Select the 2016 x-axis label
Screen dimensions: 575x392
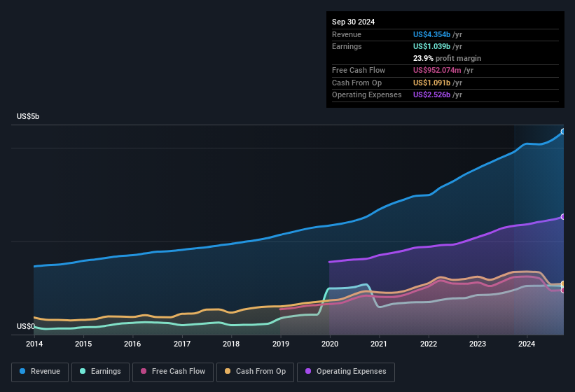coord(132,344)
